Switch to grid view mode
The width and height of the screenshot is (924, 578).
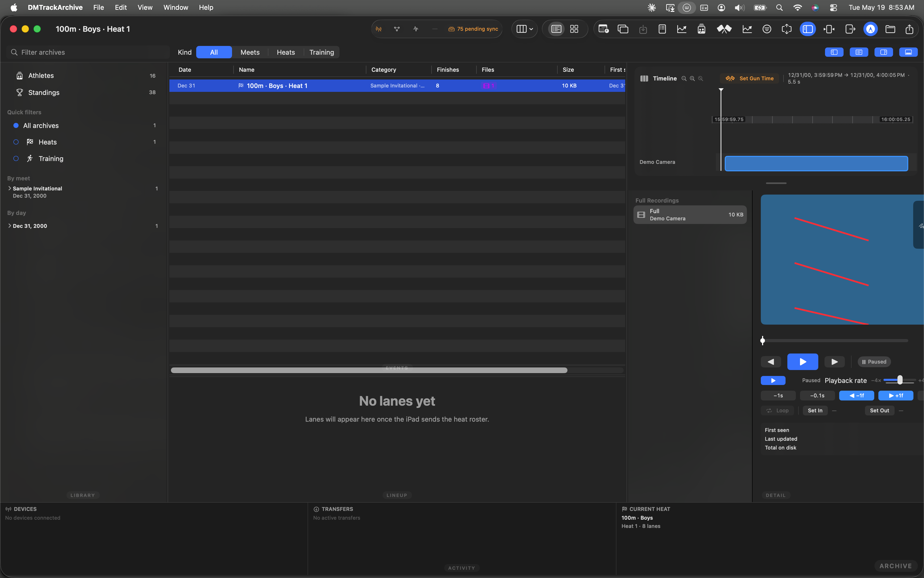click(574, 29)
